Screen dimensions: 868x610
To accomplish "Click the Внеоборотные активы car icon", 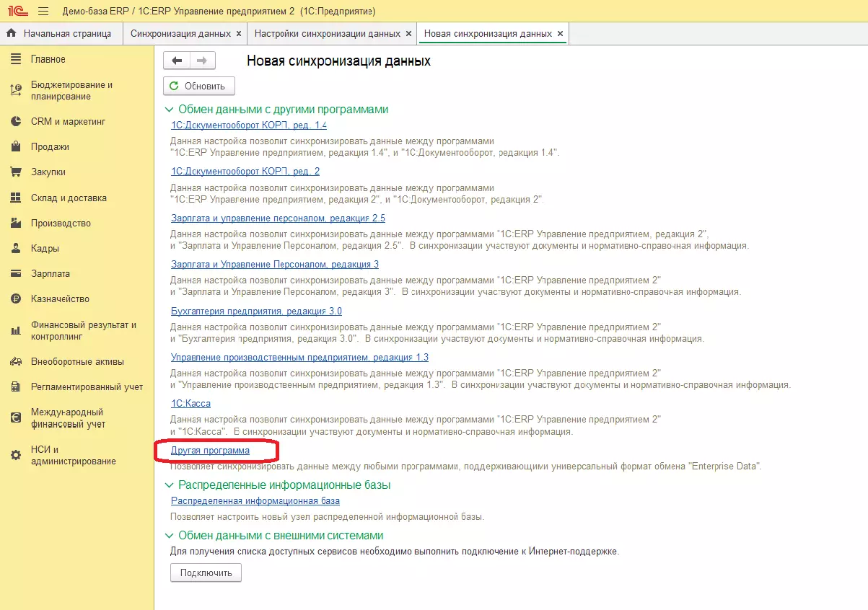I will click(16, 362).
